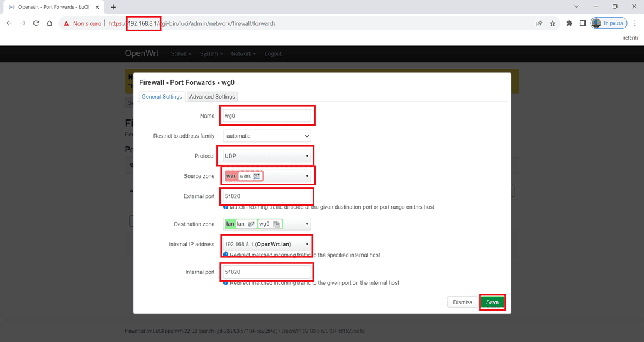Click the External port input field
The width and height of the screenshot is (644, 342).
pos(267,196)
